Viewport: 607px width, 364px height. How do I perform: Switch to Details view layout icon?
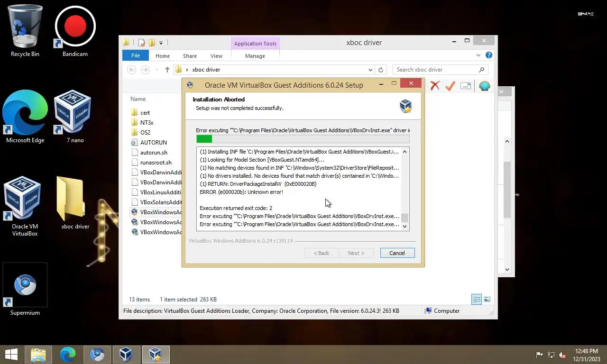[477, 299]
